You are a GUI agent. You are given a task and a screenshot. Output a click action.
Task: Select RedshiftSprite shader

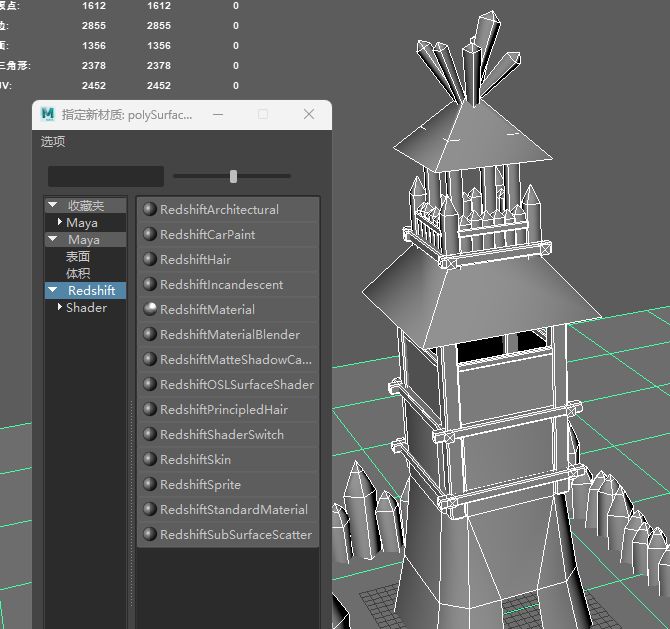[x=228, y=484]
